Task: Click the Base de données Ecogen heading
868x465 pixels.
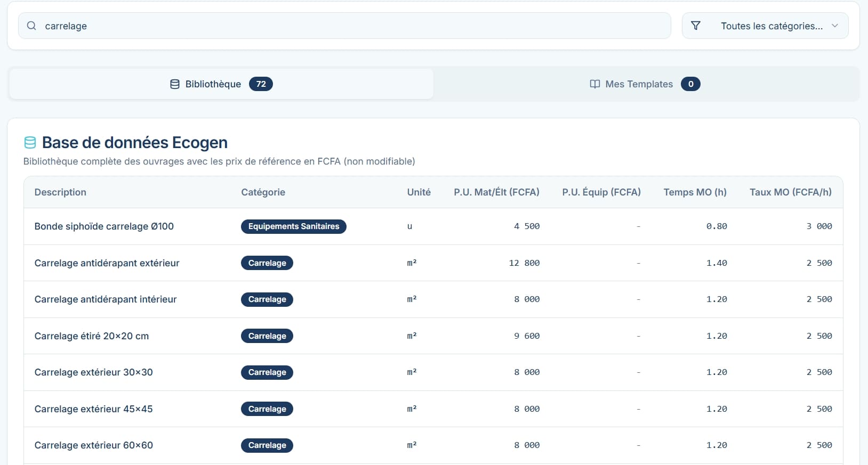Action: 135,142
